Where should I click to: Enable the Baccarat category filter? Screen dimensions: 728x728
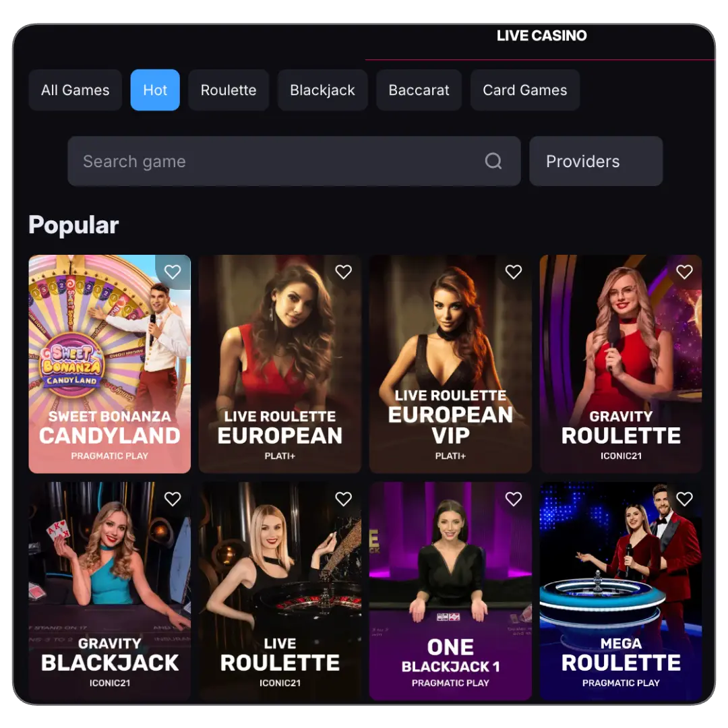tap(419, 90)
